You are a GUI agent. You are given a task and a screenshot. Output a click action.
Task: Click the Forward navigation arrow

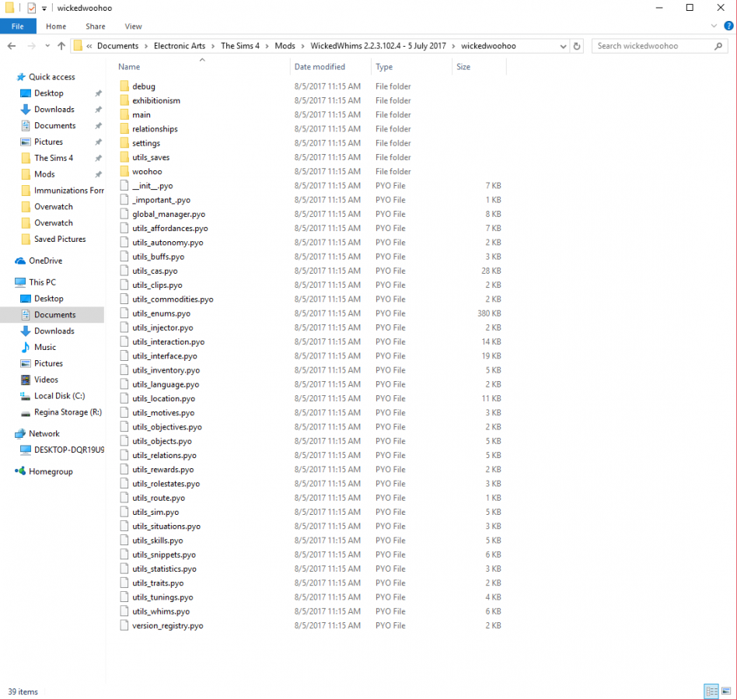tap(31, 46)
